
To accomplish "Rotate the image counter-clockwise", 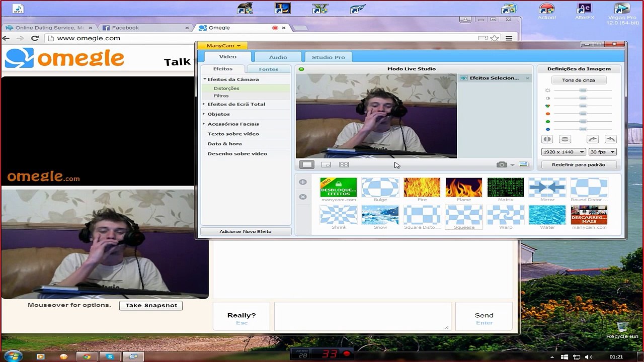I will pyautogui.click(x=610, y=139).
